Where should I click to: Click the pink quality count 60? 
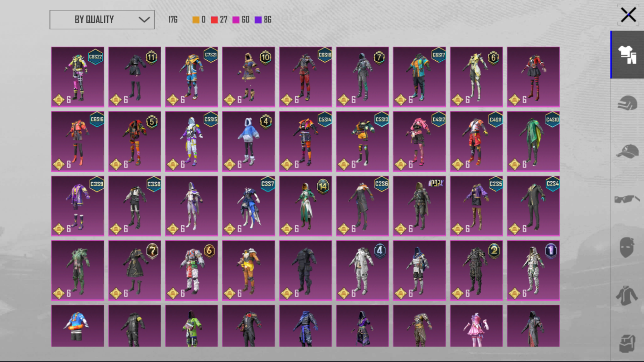tap(246, 20)
